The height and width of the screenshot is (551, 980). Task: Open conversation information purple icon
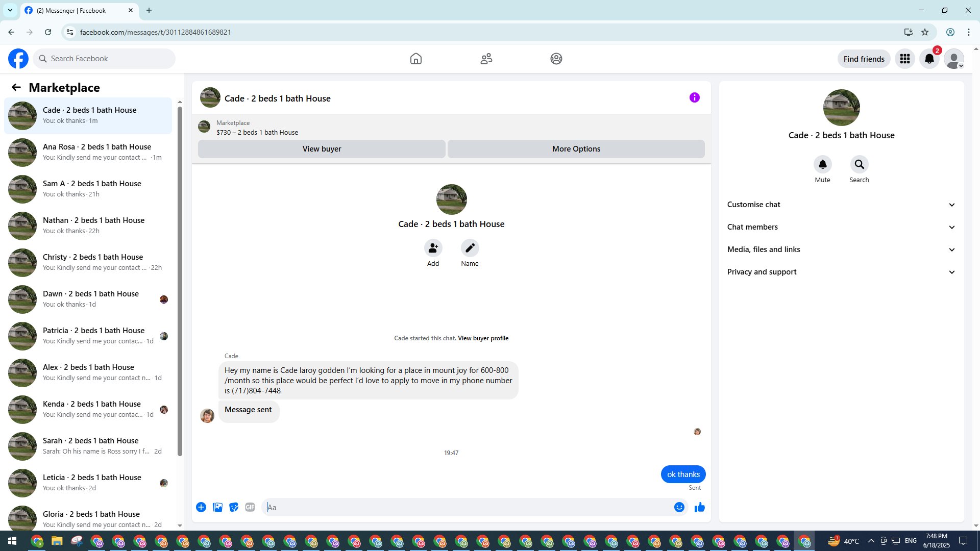point(695,97)
